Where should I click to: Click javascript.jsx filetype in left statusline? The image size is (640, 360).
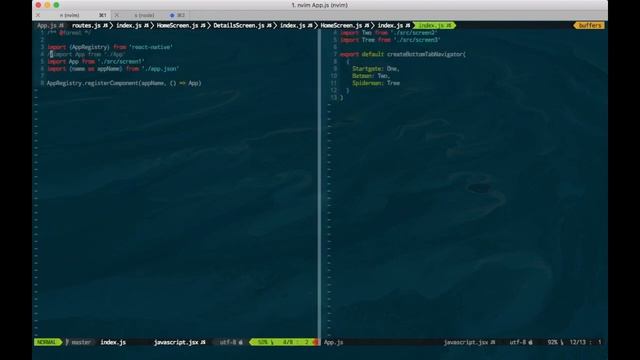pyautogui.click(x=177, y=342)
